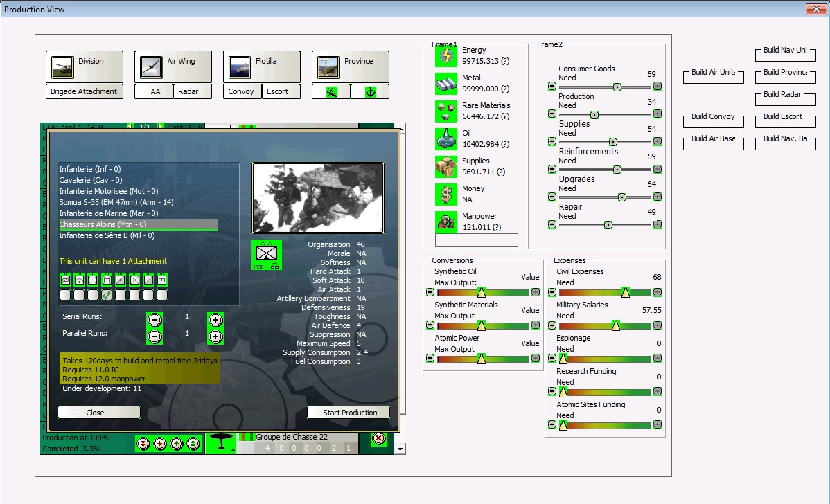Click the Energy lightning bolt icon

click(445, 56)
